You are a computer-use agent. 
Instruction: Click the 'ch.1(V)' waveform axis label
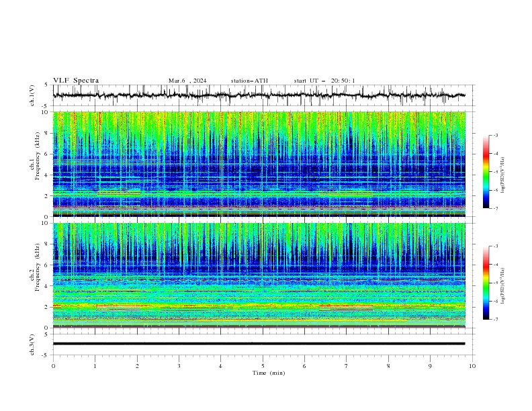tap(32, 95)
